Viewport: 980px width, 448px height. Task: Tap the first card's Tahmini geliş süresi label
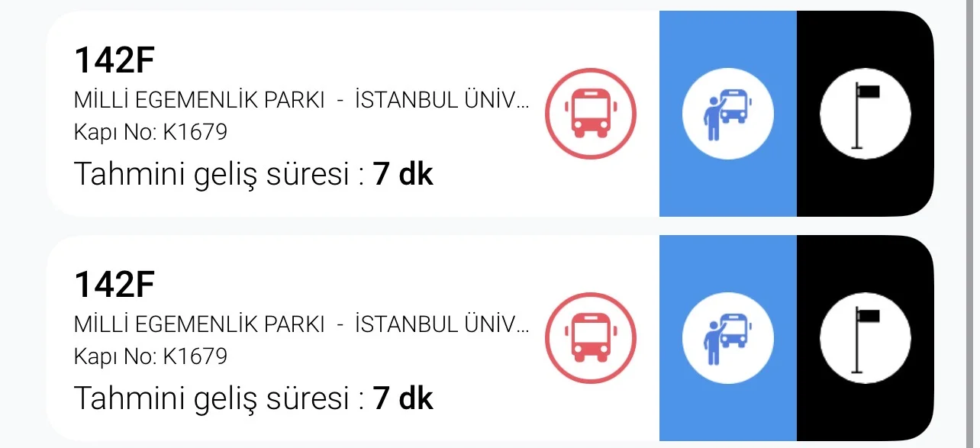coord(219,175)
